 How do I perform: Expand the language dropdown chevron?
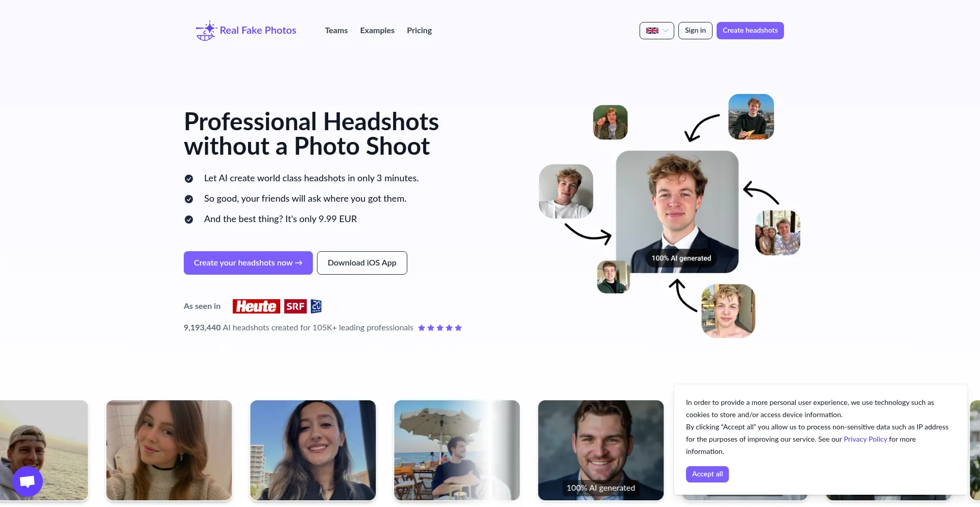tap(666, 31)
